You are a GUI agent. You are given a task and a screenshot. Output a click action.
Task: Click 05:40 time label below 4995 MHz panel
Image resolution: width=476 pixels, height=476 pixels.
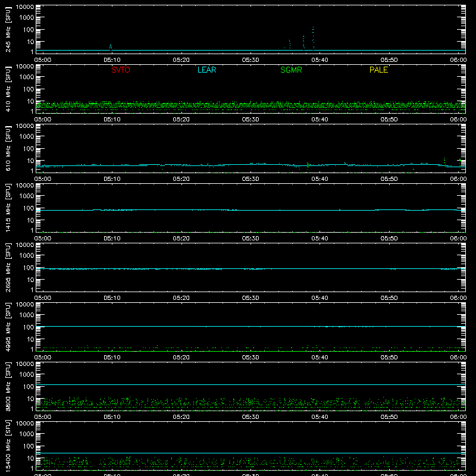pos(320,358)
